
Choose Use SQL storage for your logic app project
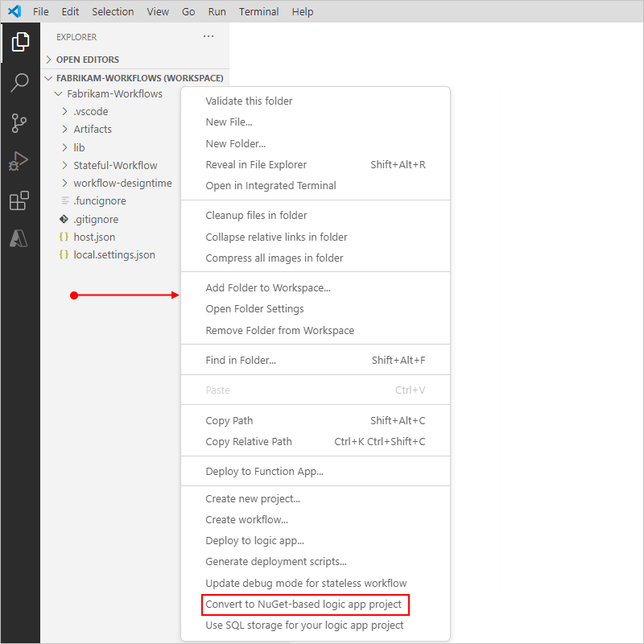(306, 625)
